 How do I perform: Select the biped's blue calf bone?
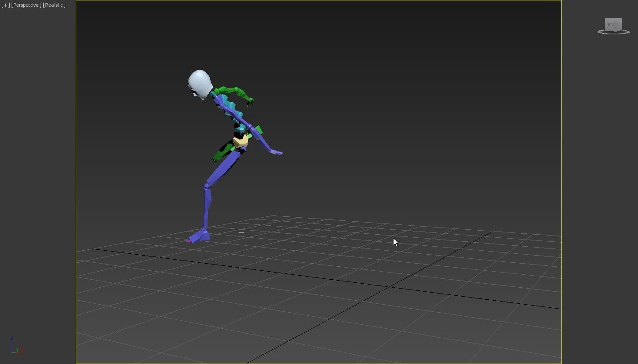207,207
